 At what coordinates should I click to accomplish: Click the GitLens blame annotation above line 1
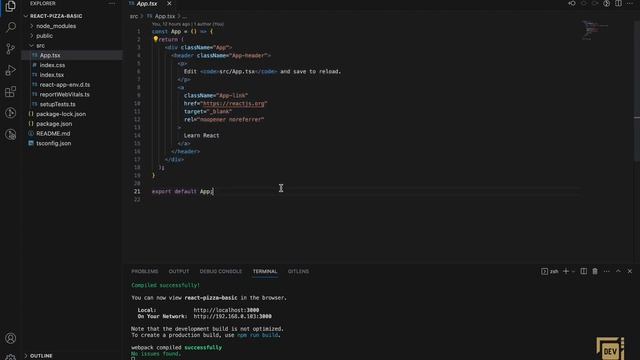point(188,24)
